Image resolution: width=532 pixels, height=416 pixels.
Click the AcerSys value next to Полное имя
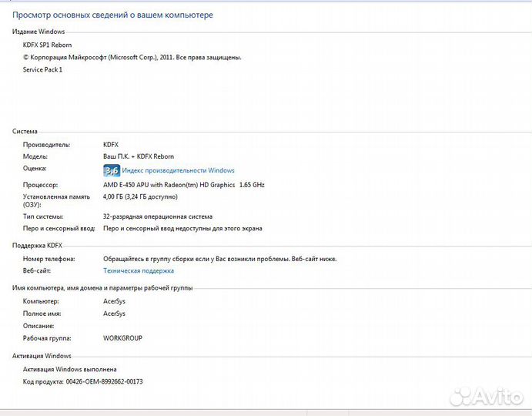coord(115,314)
